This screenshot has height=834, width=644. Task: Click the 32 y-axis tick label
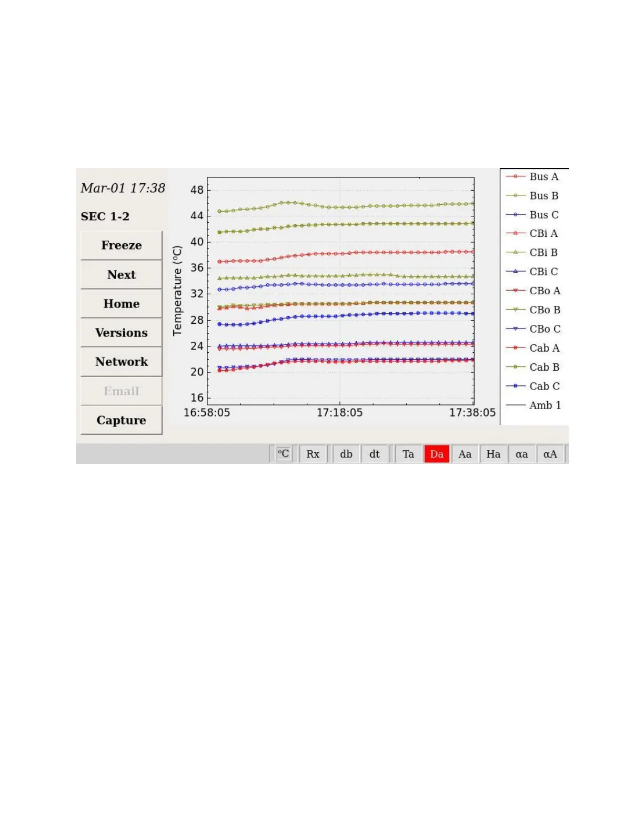[197, 293]
